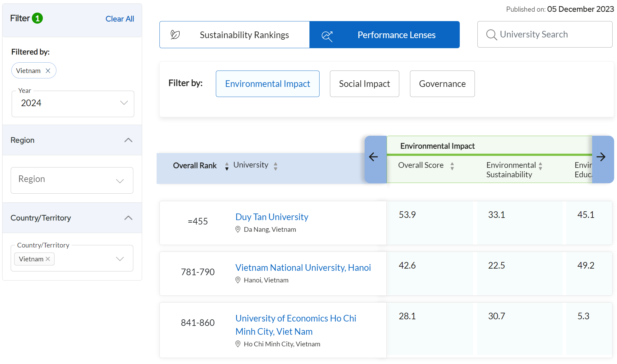This screenshot has width=617, height=364.
Task: Click Published on 05 December 2023 text
Action: (x=560, y=9)
